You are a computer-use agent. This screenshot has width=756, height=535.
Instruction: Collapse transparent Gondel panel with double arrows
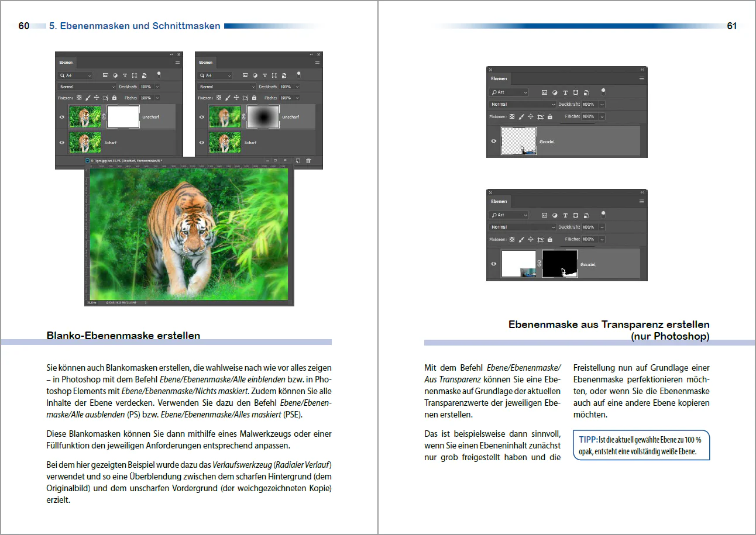point(642,69)
